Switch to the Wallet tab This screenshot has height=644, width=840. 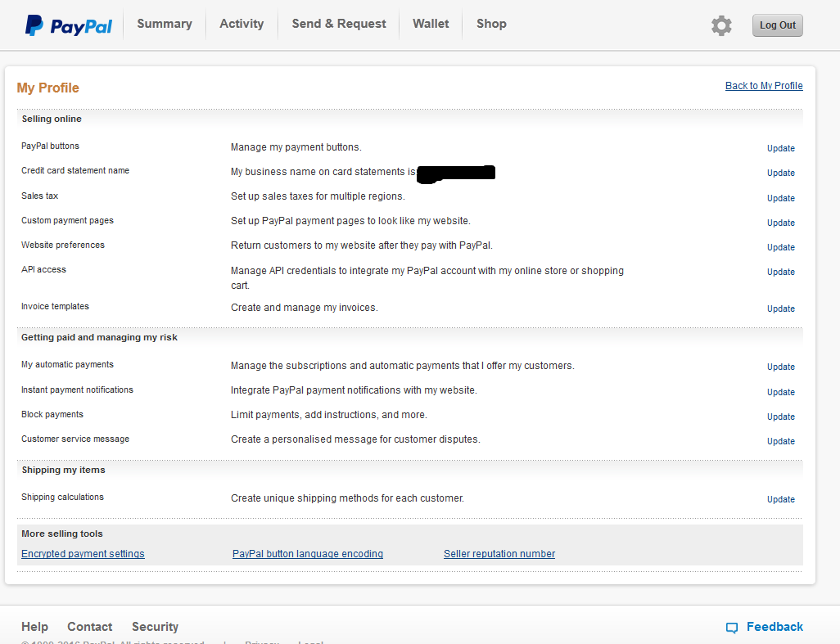tap(431, 24)
